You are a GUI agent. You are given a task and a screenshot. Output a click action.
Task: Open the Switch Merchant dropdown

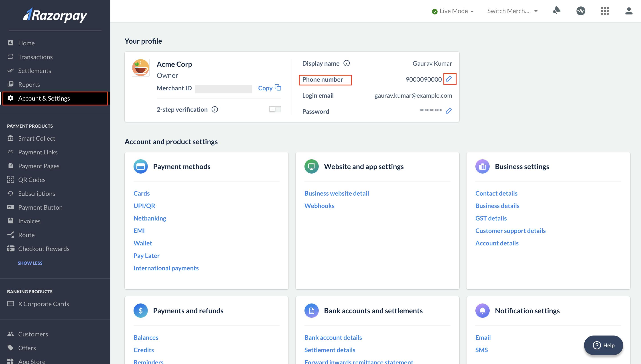(x=512, y=11)
